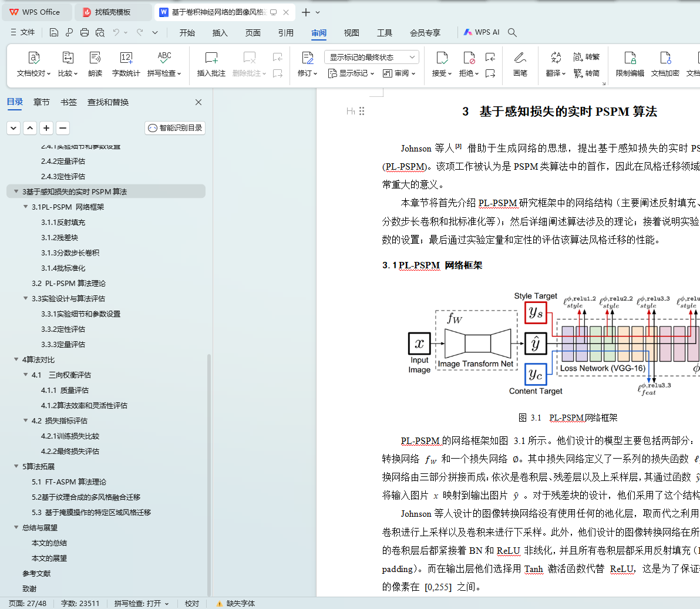Viewport: 700px width, 609px height.
Task: Open the 显示标记 dropdown
Action: tap(351, 73)
